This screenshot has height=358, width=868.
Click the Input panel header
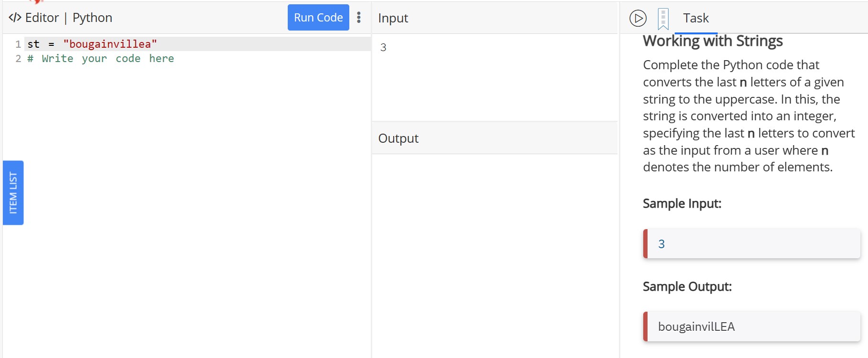tap(393, 18)
